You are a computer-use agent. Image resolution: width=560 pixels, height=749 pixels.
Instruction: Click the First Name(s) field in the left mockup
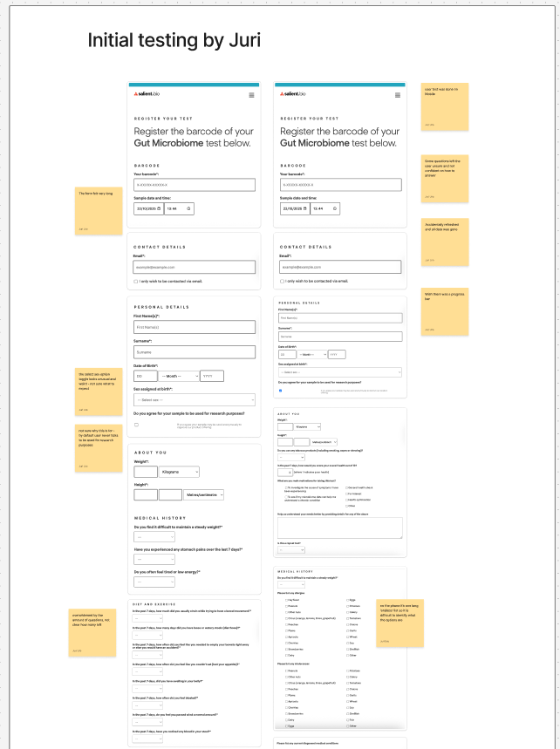point(195,327)
